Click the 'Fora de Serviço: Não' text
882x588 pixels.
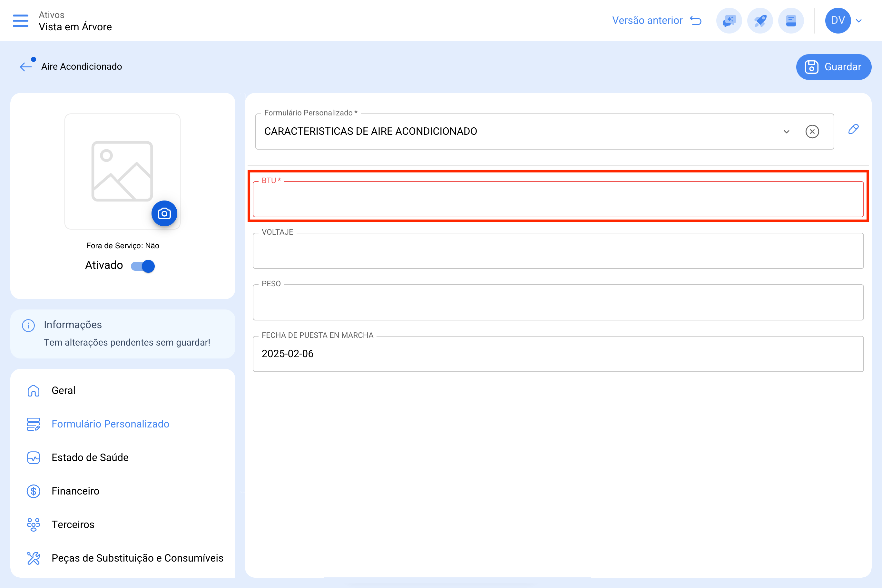click(x=122, y=246)
